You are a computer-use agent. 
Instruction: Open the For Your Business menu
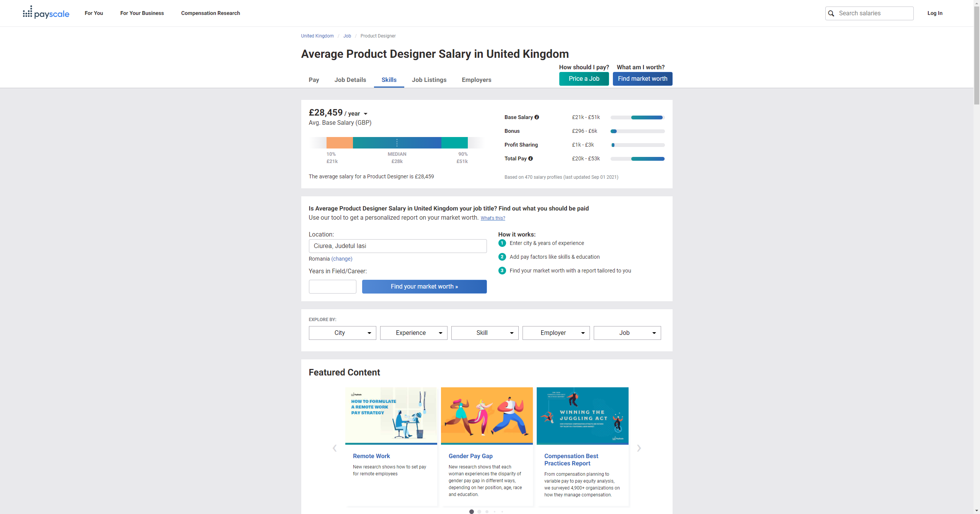pos(142,13)
